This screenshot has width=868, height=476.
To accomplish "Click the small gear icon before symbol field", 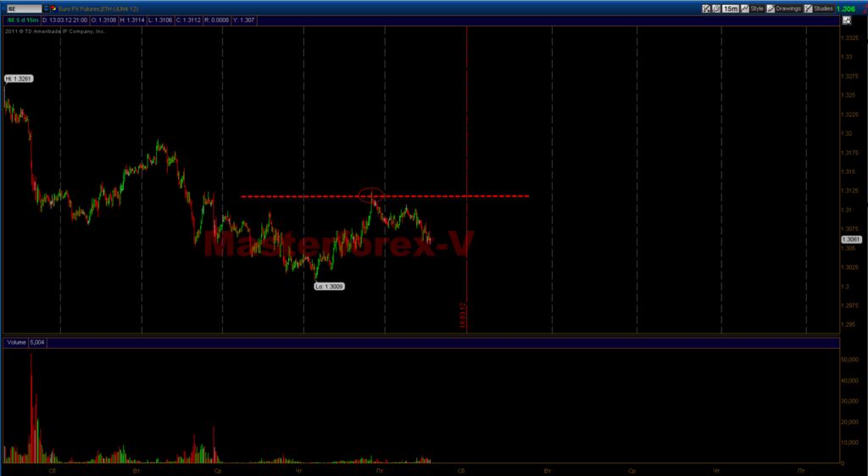I will point(3,8).
